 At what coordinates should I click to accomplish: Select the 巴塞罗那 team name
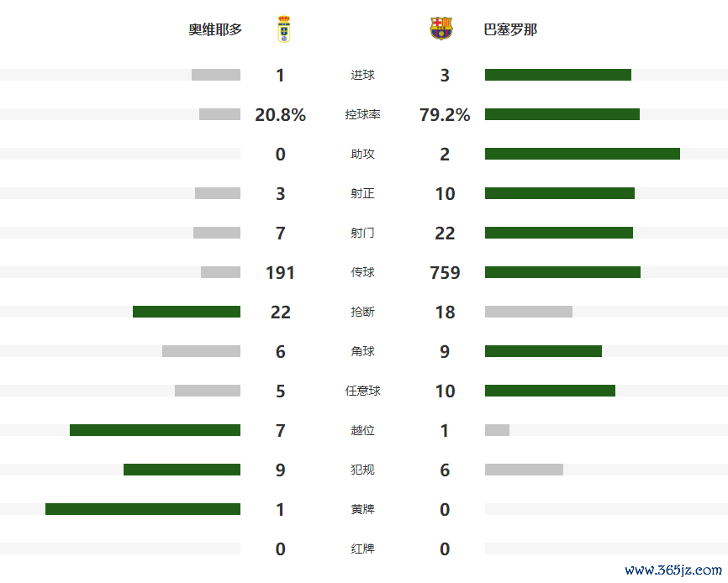tap(510, 29)
